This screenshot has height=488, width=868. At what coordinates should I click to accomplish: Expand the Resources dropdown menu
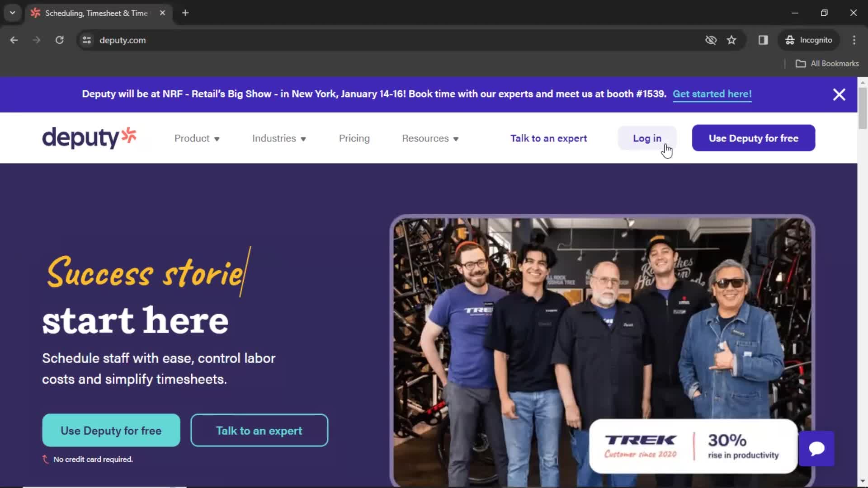click(x=430, y=138)
